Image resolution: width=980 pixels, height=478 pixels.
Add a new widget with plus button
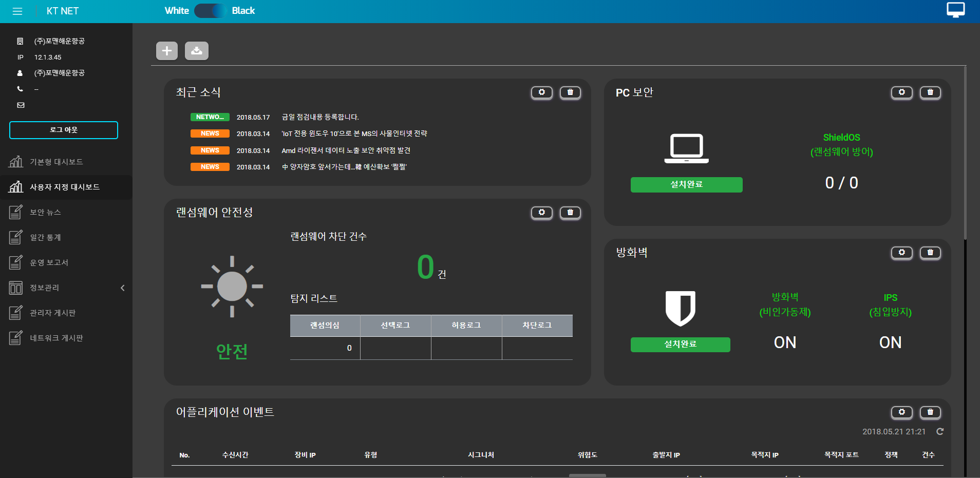(x=167, y=51)
